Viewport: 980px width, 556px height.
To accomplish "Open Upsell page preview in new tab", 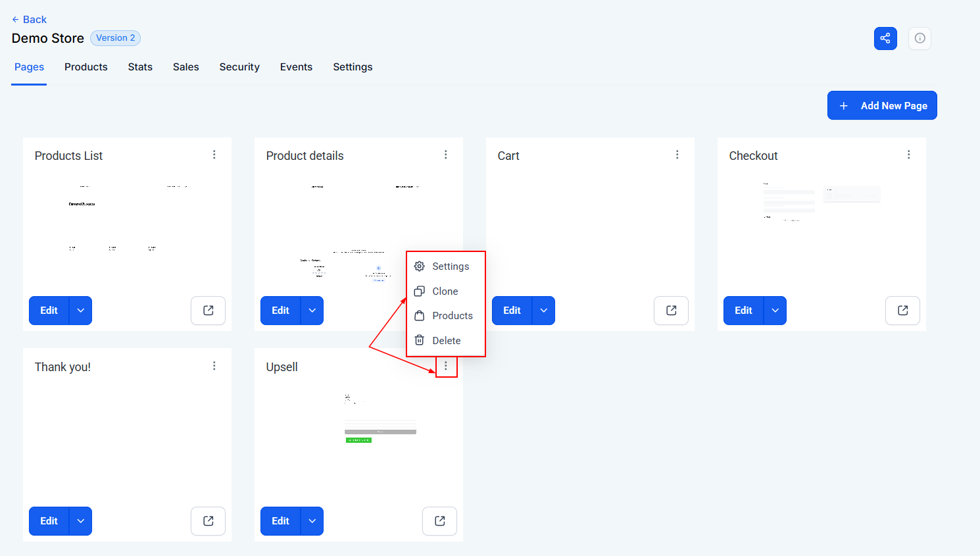I will 439,521.
